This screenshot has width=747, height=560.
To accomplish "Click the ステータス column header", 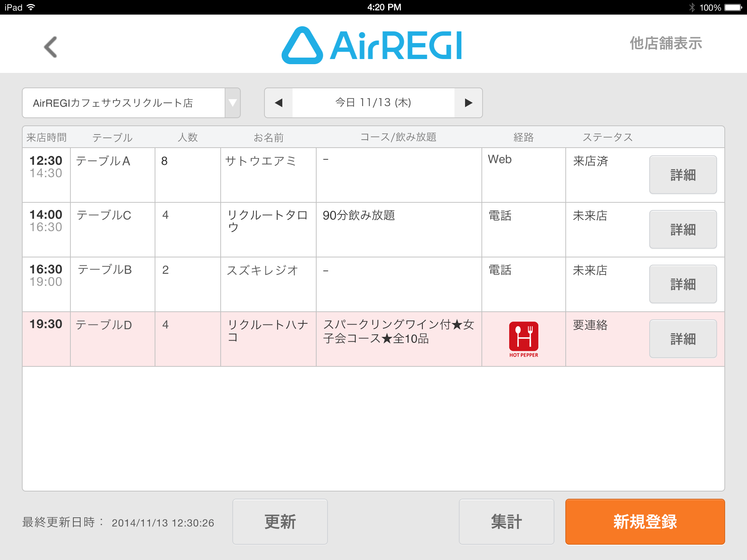I will [x=607, y=137].
